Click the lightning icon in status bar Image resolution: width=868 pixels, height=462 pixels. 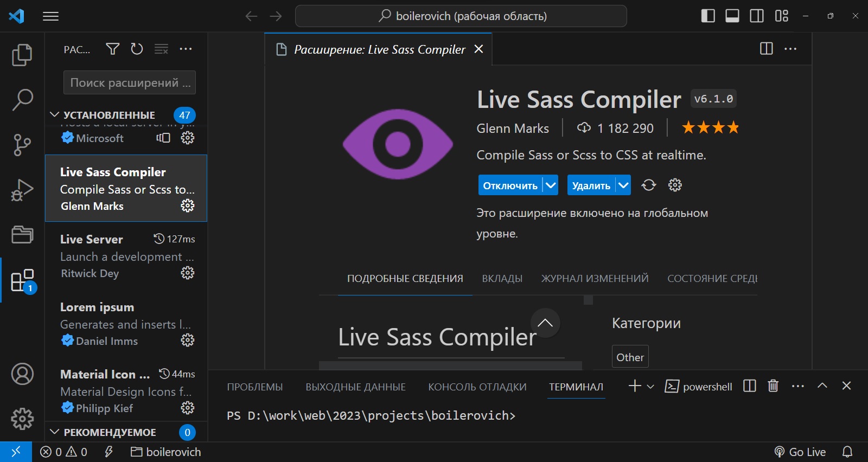[108, 452]
